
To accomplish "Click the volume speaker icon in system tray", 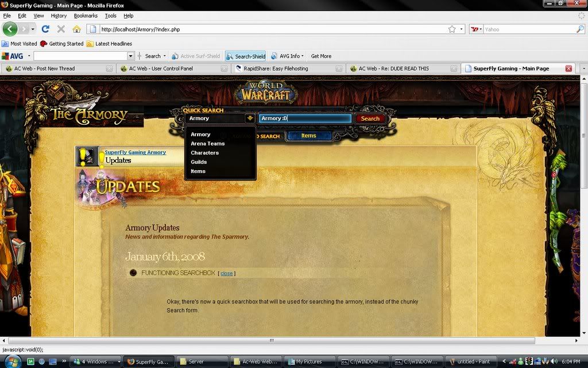I will [x=554, y=361].
